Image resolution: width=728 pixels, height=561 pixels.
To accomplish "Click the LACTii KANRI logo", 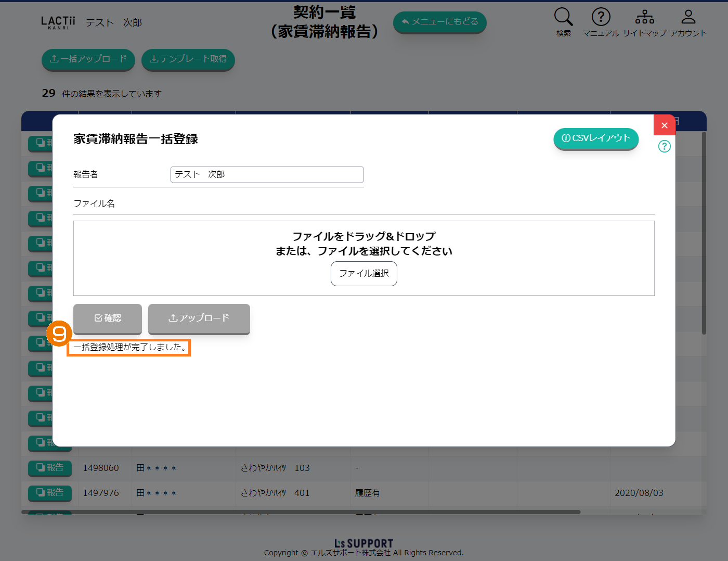I will click(58, 22).
